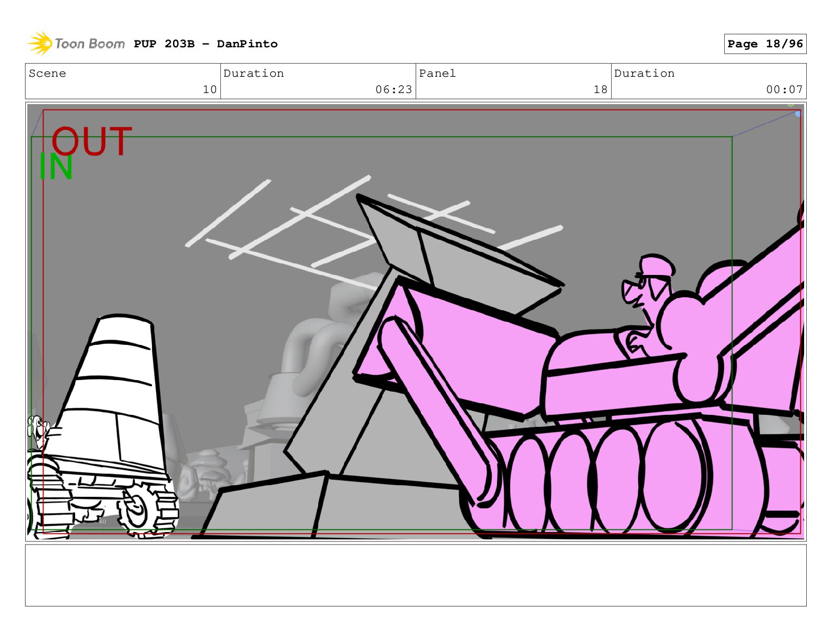The width and height of the screenshot is (832, 644).
Task: Click the Duration label beside Scene
Action: coord(254,74)
